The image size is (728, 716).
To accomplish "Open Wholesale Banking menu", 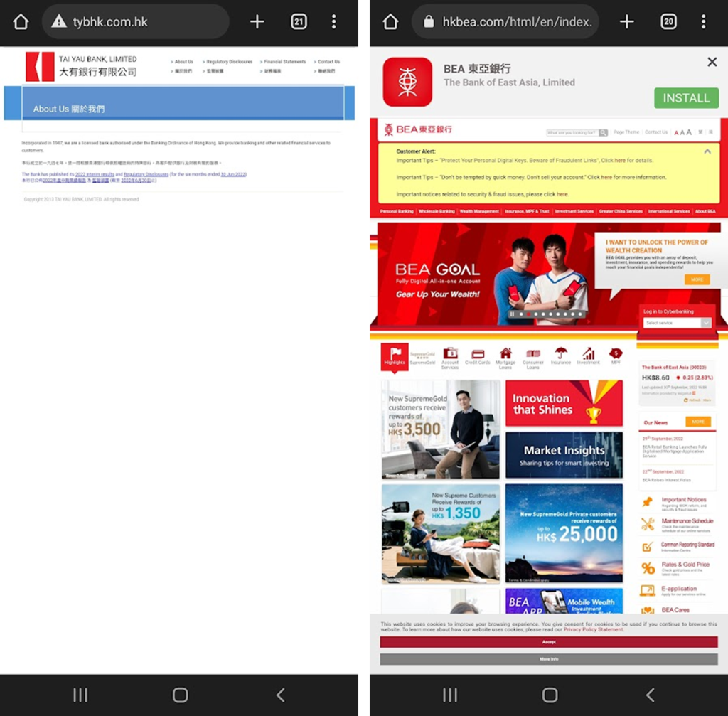I will (437, 211).
